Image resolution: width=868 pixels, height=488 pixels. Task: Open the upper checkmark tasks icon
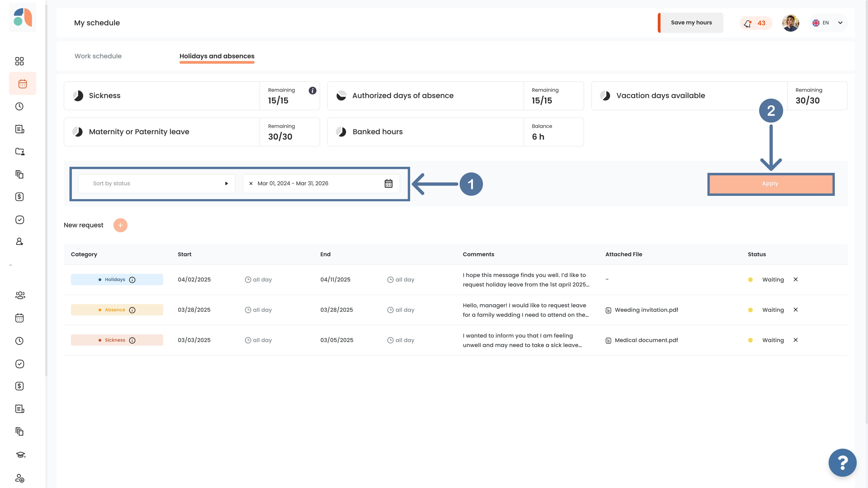[20, 219]
